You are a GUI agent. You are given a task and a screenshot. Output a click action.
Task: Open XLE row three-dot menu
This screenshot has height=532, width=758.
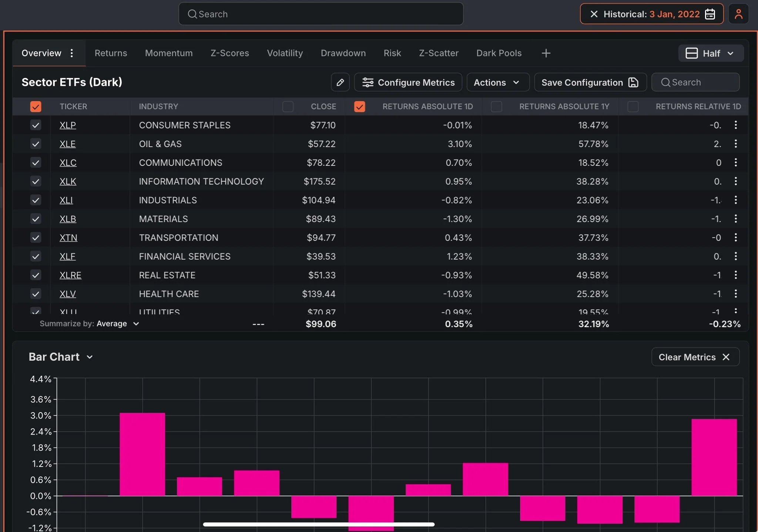[x=735, y=144]
